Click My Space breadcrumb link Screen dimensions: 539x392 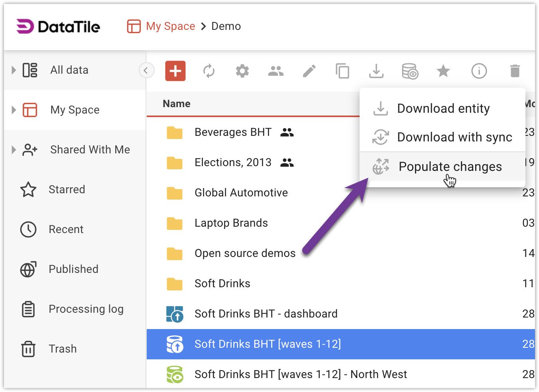pyautogui.click(x=170, y=26)
